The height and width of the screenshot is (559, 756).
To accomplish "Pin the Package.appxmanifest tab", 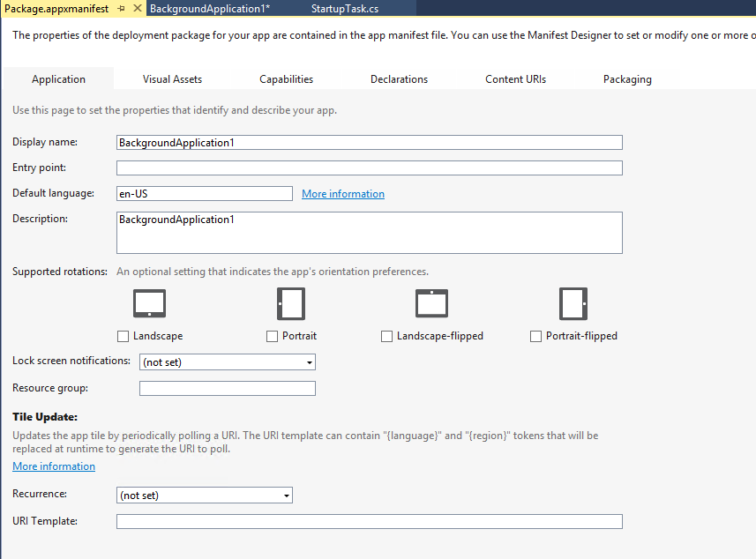I will [x=121, y=8].
